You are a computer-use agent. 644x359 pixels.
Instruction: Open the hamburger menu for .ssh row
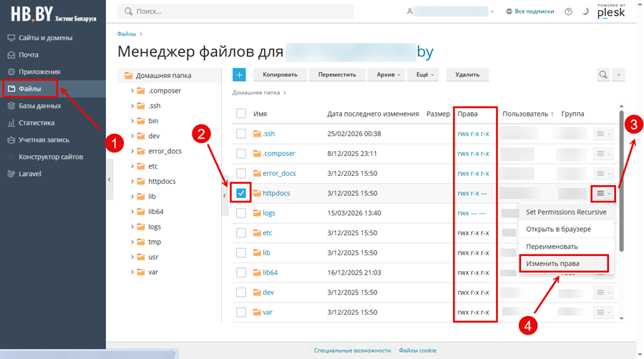point(600,134)
